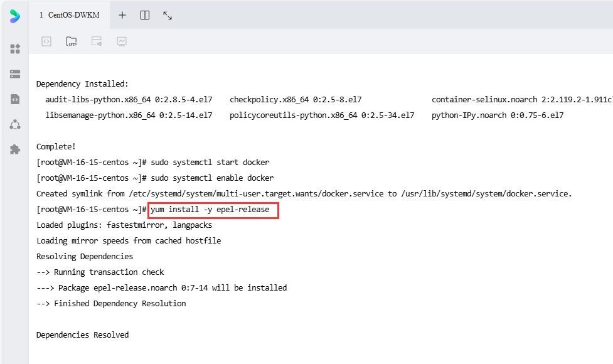Open the plugins puzzle sidebar icon

[x=15, y=149]
